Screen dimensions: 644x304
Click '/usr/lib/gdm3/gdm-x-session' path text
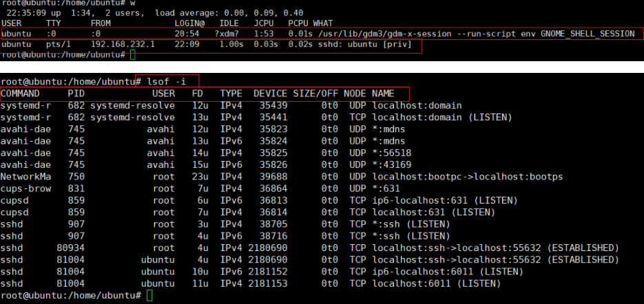point(385,34)
